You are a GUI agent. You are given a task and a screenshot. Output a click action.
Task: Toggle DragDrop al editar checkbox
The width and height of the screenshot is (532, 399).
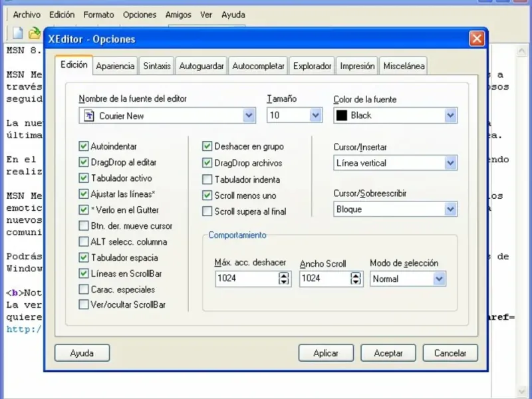point(84,162)
